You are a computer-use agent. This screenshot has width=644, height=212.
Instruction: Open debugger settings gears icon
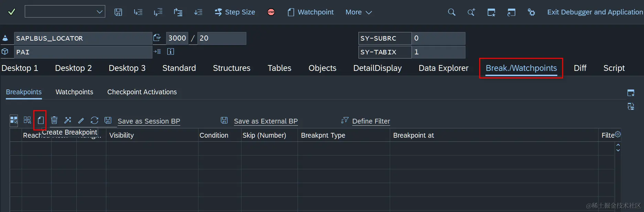click(531, 12)
